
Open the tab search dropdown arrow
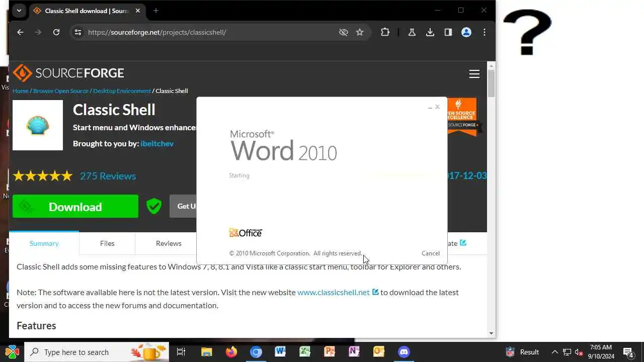coord(19,11)
